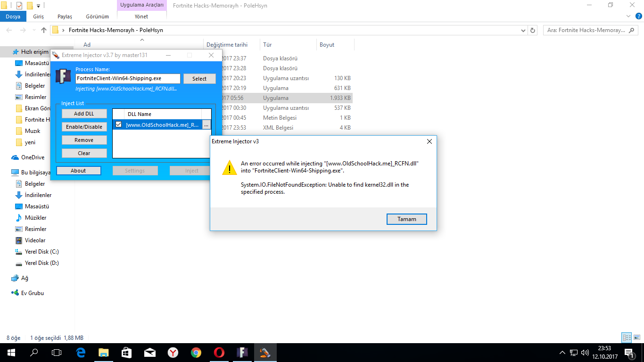Screen dimensions: 644x362
Task: Sort files by the Değiştirme tarihi column header
Action: [232, 45]
